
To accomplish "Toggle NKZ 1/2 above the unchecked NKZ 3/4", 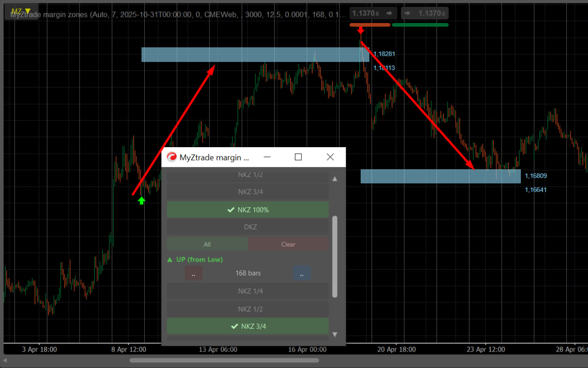I will (248, 175).
